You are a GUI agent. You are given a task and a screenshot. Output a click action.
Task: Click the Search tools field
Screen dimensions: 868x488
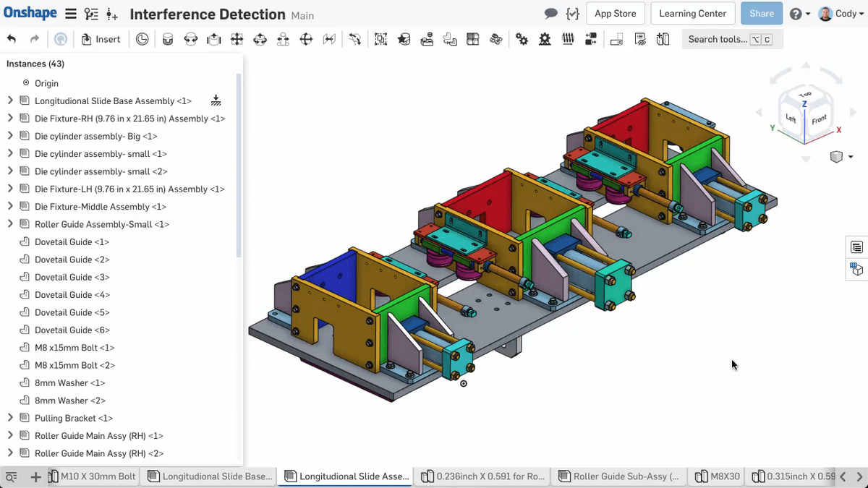(732, 39)
